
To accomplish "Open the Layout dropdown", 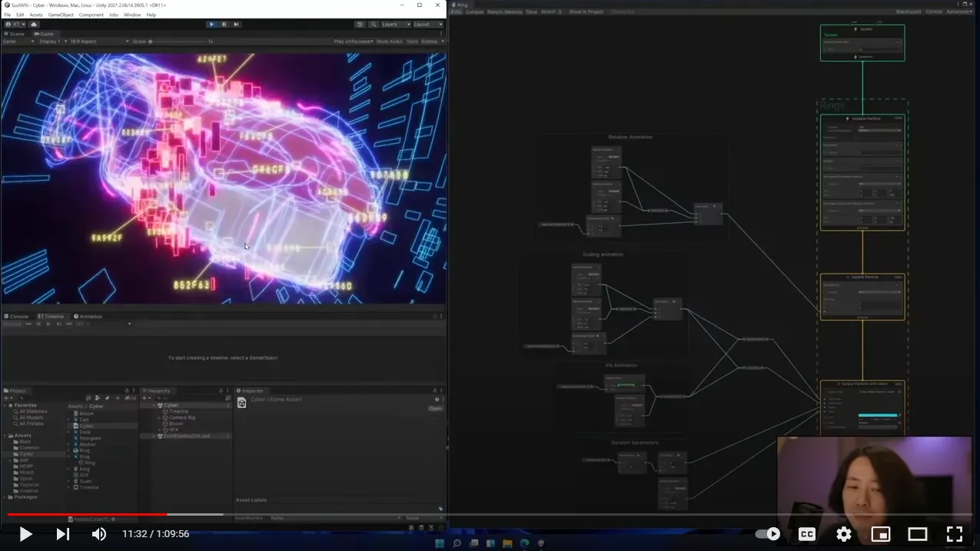I will click(x=427, y=25).
